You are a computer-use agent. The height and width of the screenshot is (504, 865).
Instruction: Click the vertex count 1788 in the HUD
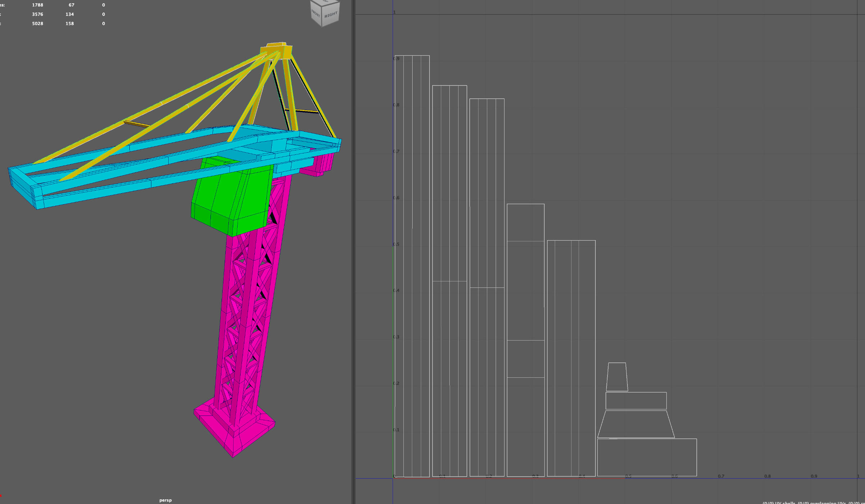tap(37, 5)
